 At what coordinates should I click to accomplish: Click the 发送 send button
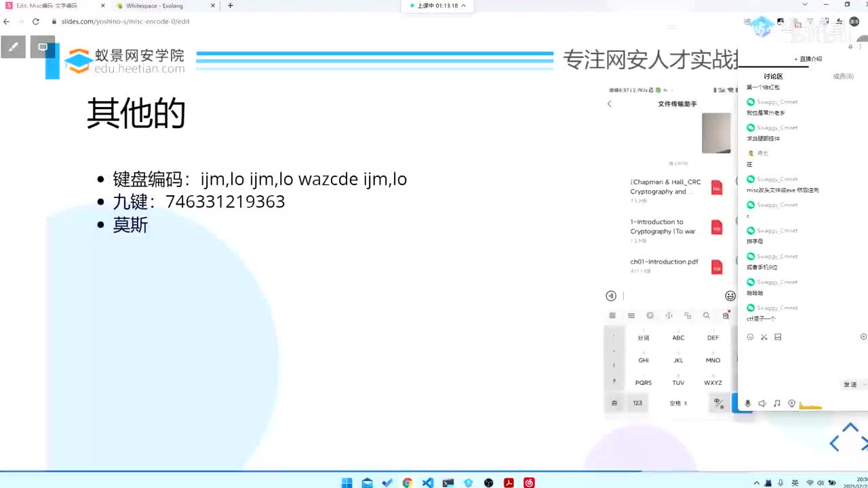tap(850, 384)
